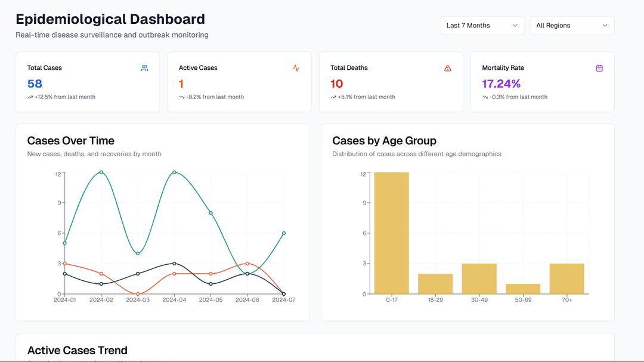This screenshot has height=362, width=644.
Task: Expand the All Regions selector
Action: [571, 26]
